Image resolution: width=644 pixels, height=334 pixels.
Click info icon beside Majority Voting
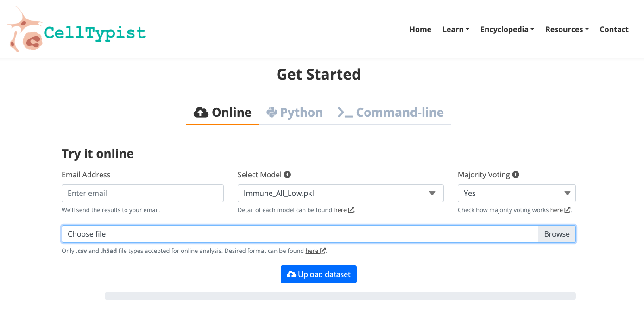point(516,175)
